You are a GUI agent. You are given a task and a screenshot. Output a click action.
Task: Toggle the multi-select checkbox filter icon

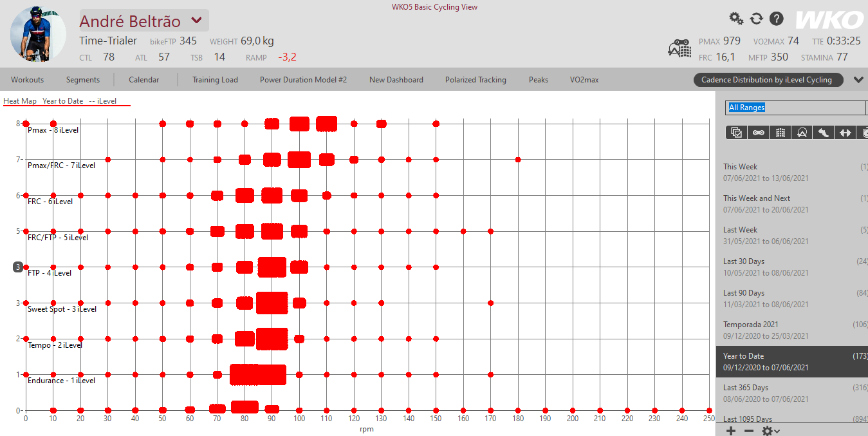click(737, 132)
